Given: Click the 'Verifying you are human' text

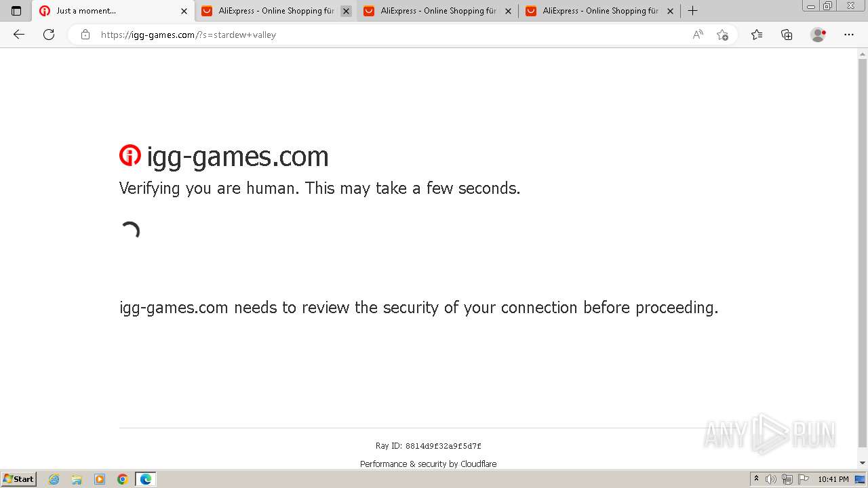Looking at the screenshot, I should point(320,188).
